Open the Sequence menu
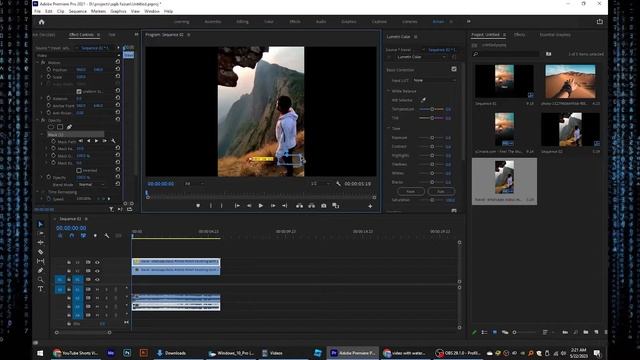Image resolution: width=640 pixels, height=360 pixels. click(78, 11)
